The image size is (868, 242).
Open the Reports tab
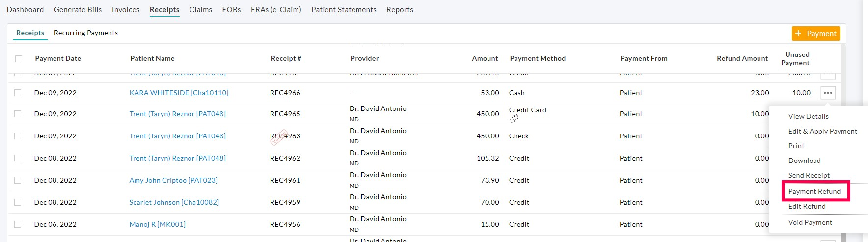click(400, 10)
